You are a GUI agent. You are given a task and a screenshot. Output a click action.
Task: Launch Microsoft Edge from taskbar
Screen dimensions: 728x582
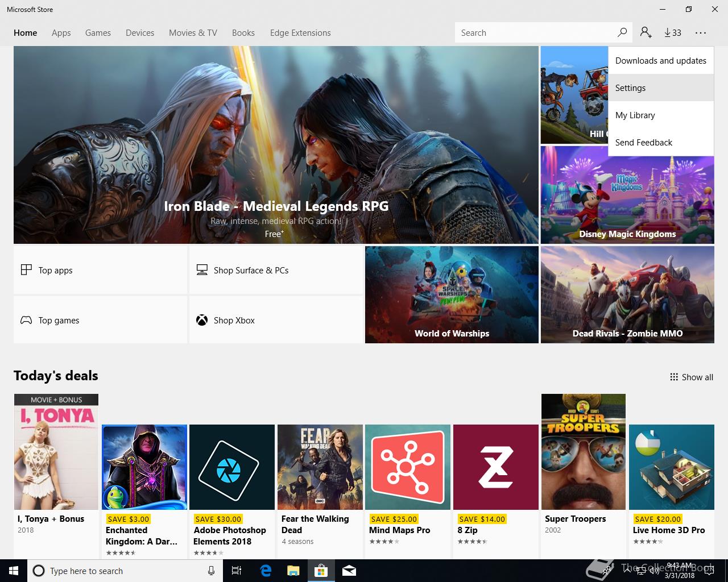click(266, 571)
